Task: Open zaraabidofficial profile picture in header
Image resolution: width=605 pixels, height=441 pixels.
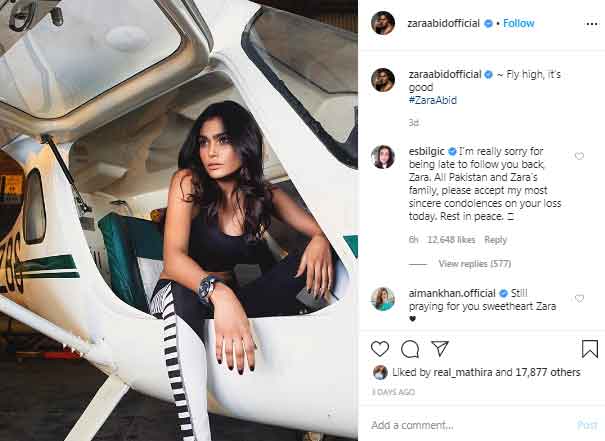Action: [383, 23]
